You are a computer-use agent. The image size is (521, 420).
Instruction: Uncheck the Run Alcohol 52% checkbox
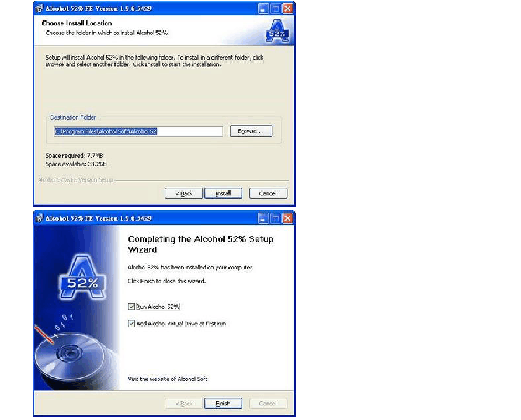click(x=131, y=306)
